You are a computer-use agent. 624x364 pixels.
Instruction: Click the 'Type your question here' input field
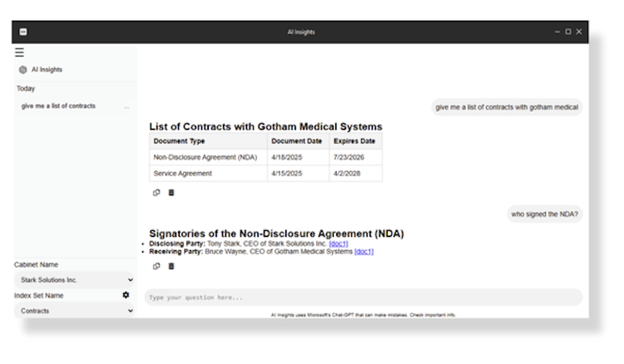[364, 298]
